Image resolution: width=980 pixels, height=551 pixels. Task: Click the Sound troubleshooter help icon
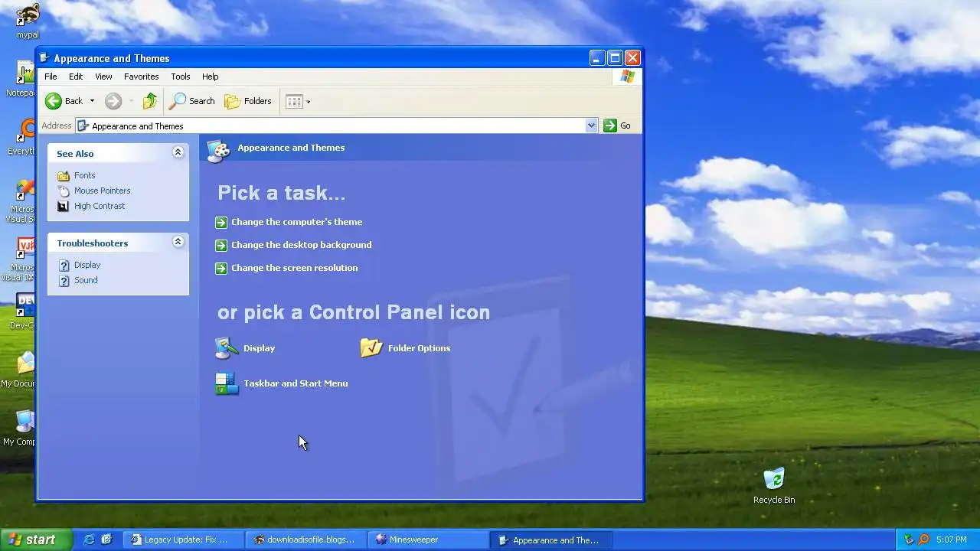[64, 280]
